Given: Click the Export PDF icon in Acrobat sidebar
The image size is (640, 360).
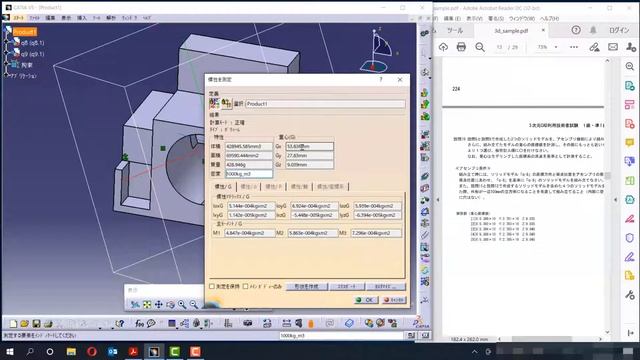Looking at the screenshot, I should click(629, 86).
